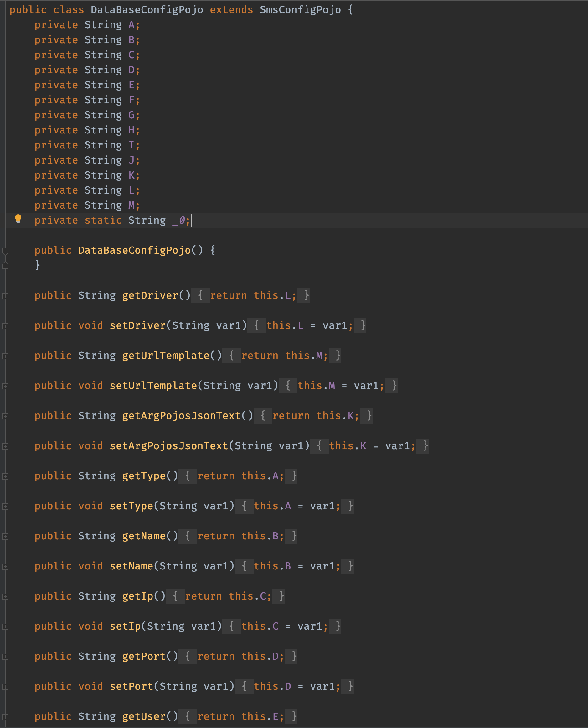588x728 pixels.
Task: Expand the setUrlTemplate method fold
Action: click(x=5, y=386)
